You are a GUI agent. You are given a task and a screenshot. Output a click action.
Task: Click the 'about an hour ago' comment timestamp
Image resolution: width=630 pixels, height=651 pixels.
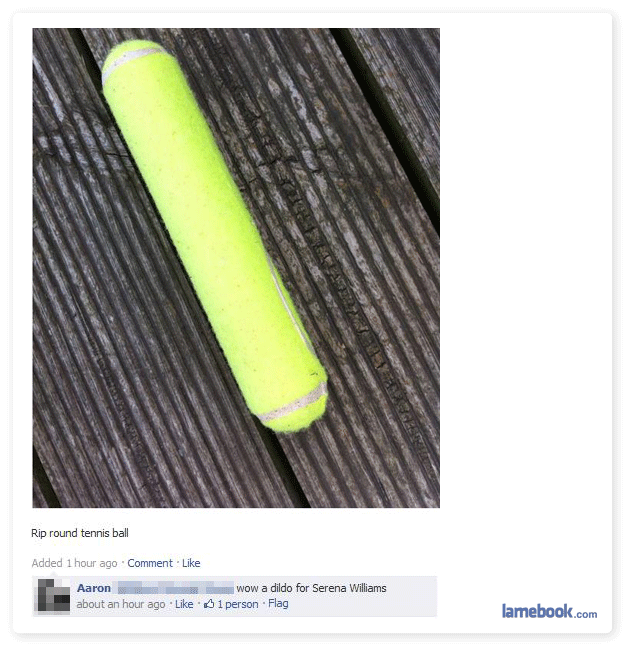click(x=121, y=604)
